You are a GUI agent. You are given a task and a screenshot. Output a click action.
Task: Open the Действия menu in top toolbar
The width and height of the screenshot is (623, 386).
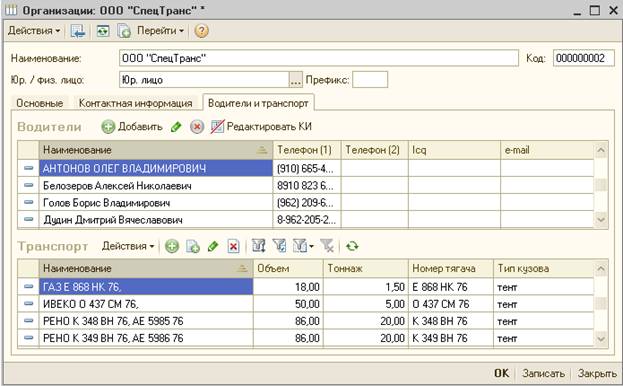pos(34,31)
